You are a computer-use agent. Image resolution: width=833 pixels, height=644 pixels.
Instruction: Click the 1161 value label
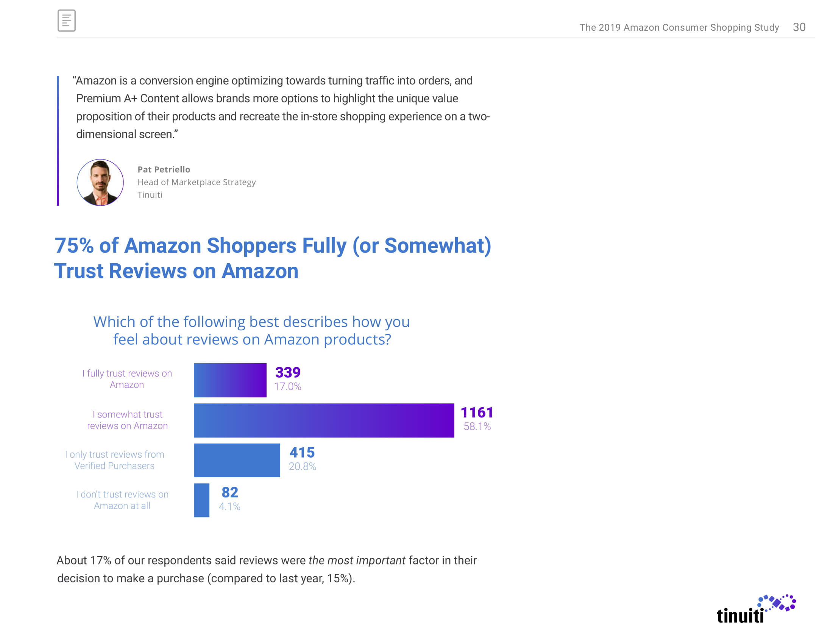[477, 413]
